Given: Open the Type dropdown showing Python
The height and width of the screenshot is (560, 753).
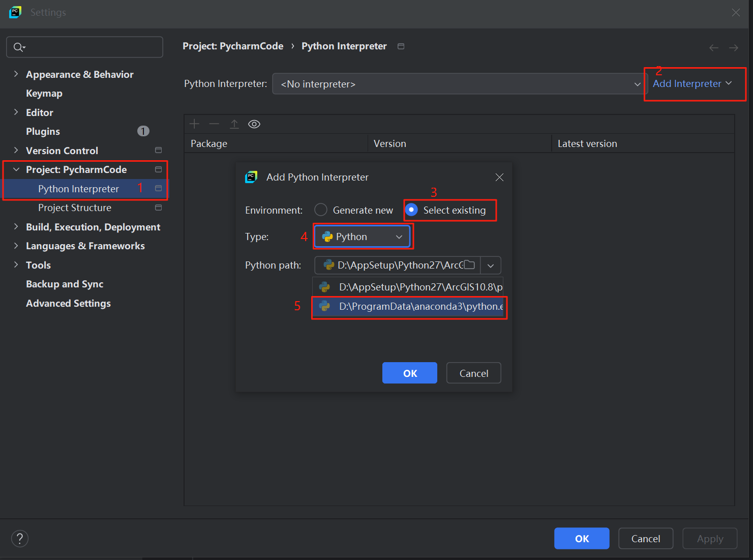Looking at the screenshot, I should (x=362, y=237).
